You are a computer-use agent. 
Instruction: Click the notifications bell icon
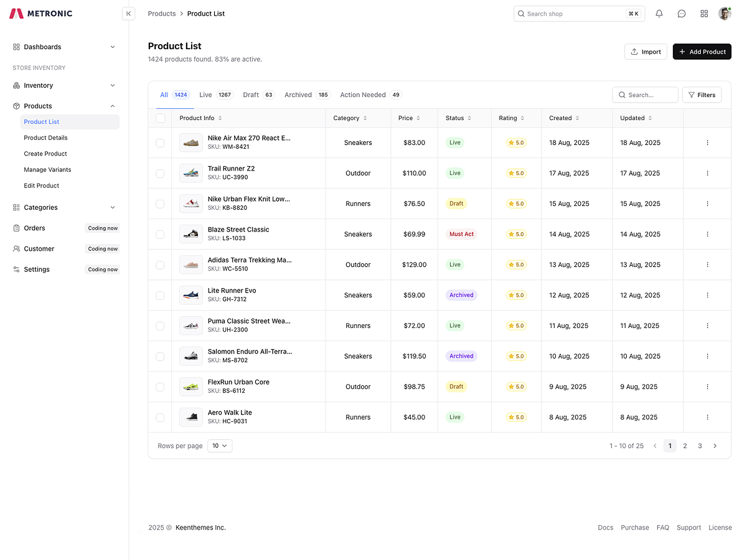[659, 14]
